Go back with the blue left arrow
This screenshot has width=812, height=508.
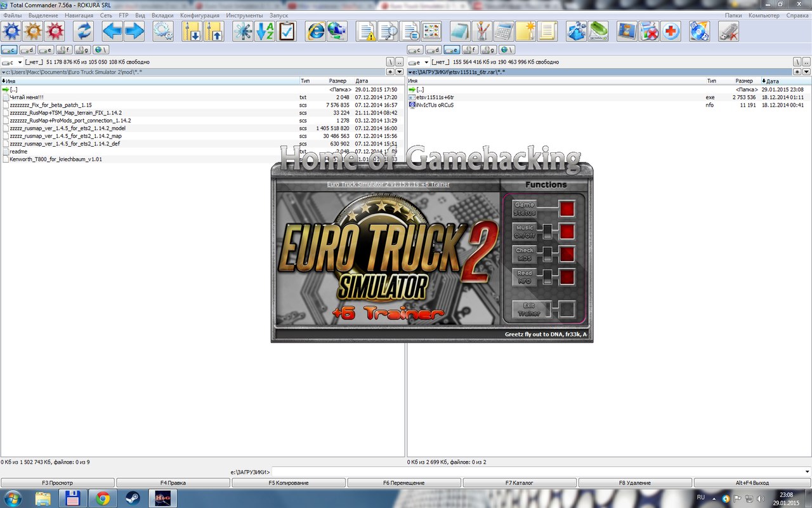coord(112,31)
